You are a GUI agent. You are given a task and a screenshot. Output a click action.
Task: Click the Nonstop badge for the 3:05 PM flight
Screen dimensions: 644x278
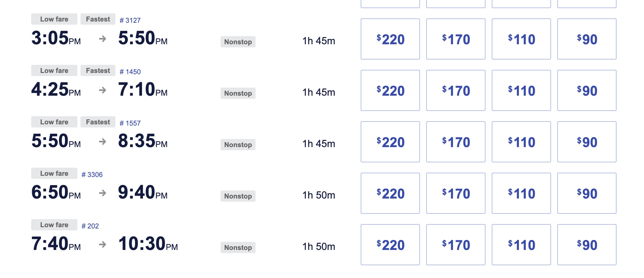pyautogui.click(x=238, y=42)
